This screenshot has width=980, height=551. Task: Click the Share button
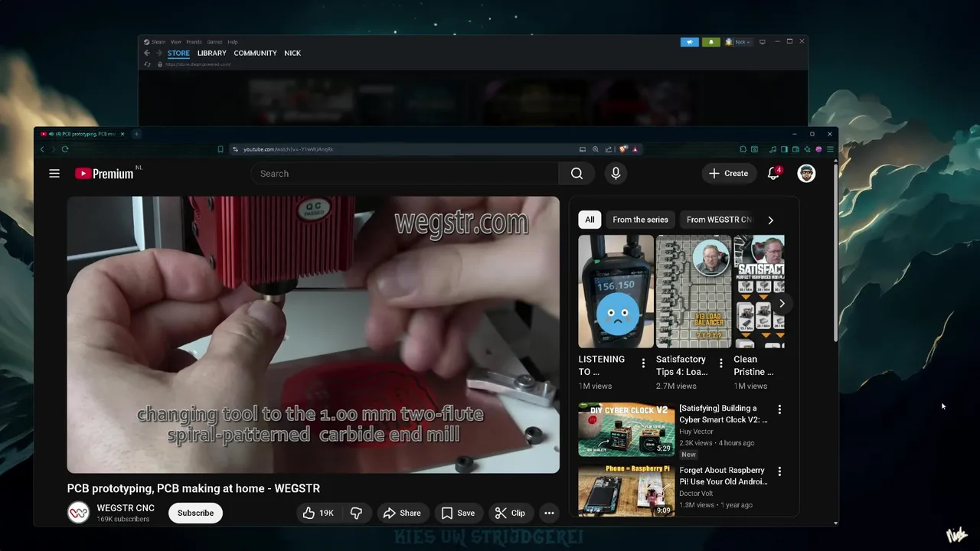(402, 514)
